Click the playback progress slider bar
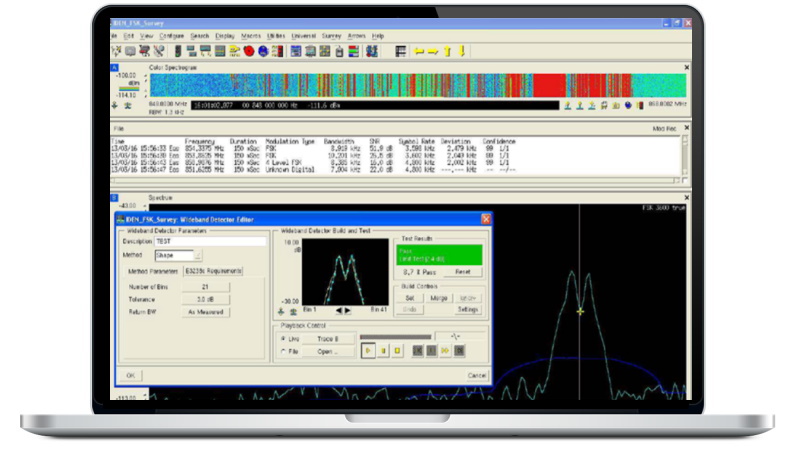The width and height of the screenshot is (800, 450). (396, 337)
